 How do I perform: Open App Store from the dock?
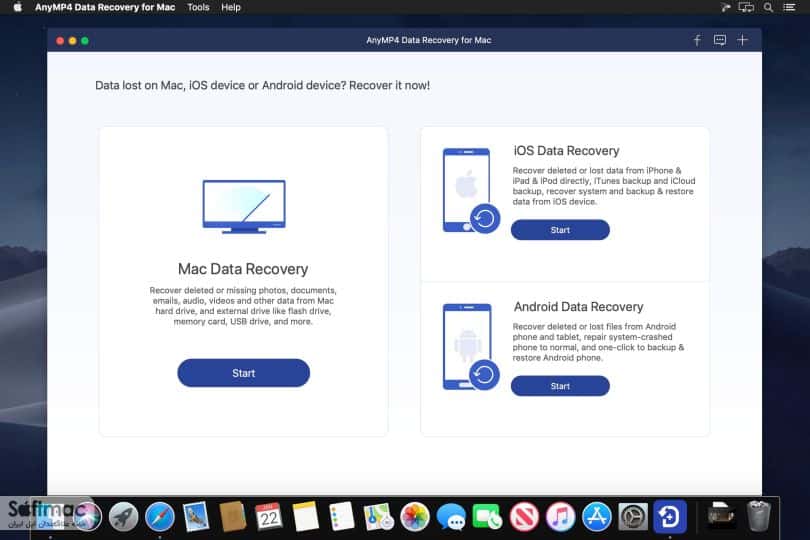coord(597,516)
